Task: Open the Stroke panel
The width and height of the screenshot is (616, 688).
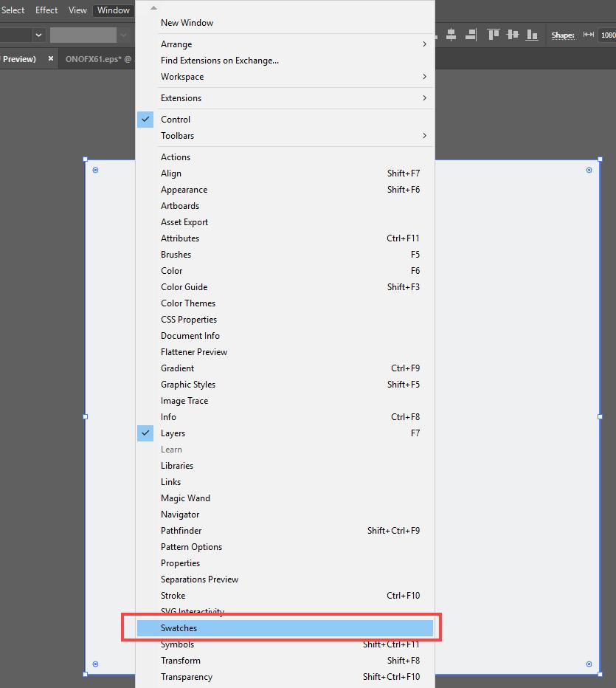Action: coord(285,596)
